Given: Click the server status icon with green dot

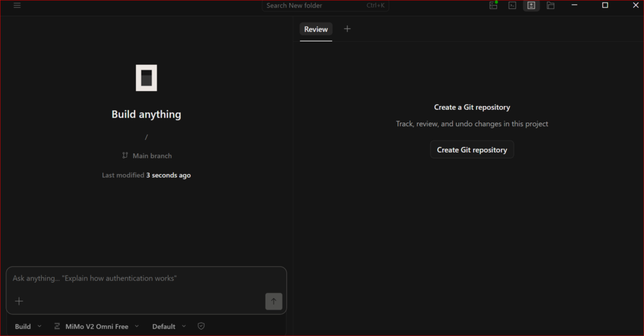Looking at the screenshot, I should [494, 6].
